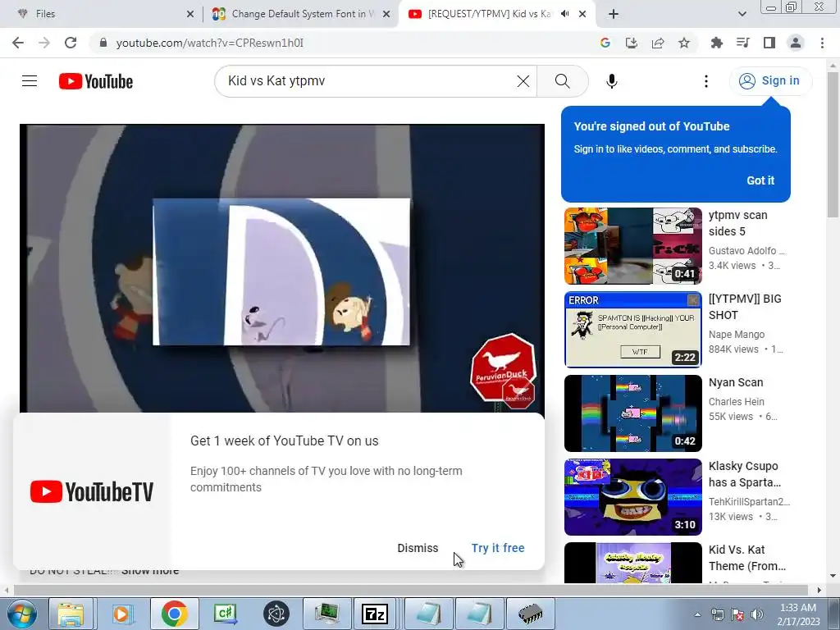Click the install app icon in address bar
Viewport: 840px width, 630px height.
[x=632, y=43]
